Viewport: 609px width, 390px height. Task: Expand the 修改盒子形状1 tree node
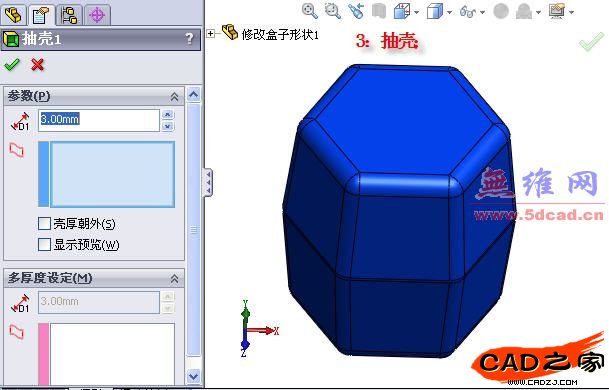(211, 33)
